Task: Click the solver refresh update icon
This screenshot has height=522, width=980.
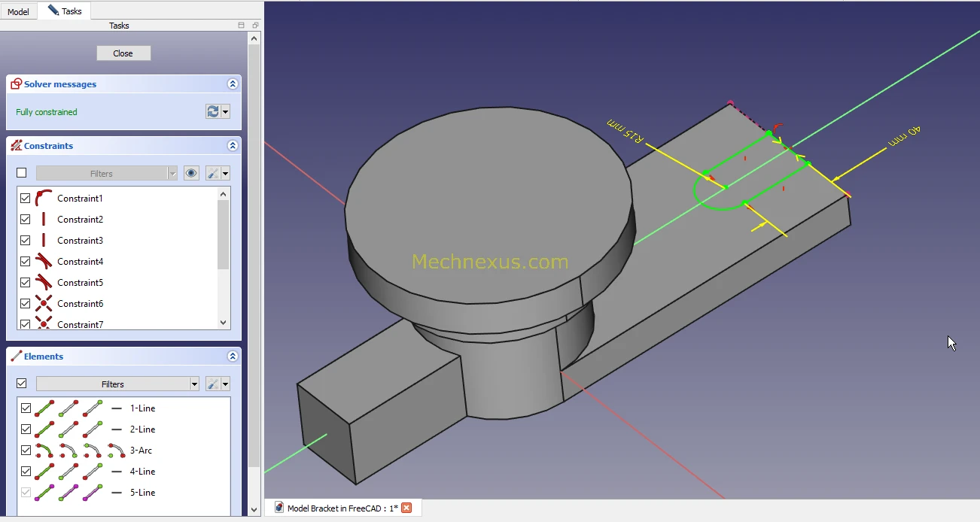Action: tap(213, 111)
